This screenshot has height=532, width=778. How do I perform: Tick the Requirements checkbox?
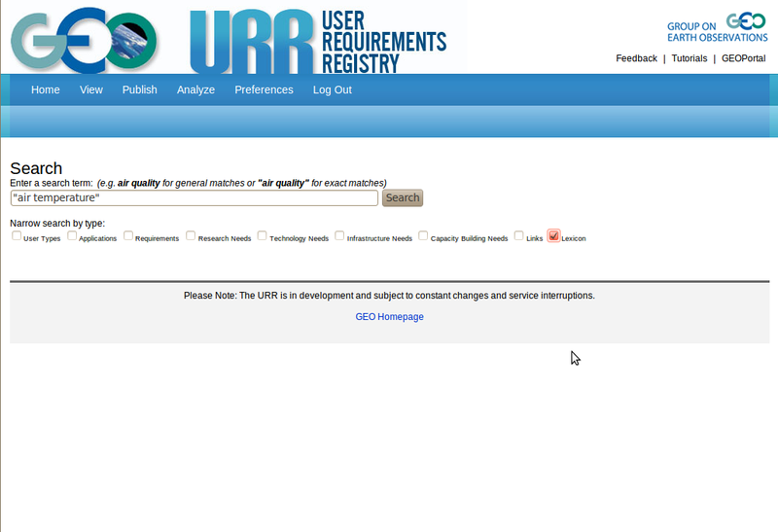(128, 235)
